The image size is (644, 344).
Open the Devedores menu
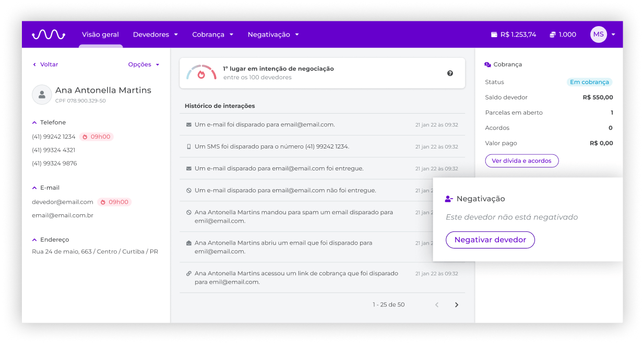click(155, 34)
